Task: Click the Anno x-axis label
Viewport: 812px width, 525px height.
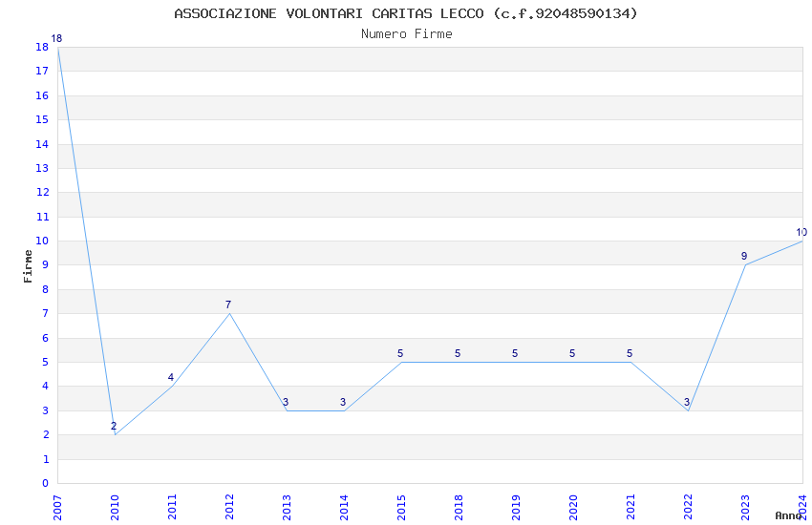Action: (x=788, y=515)
